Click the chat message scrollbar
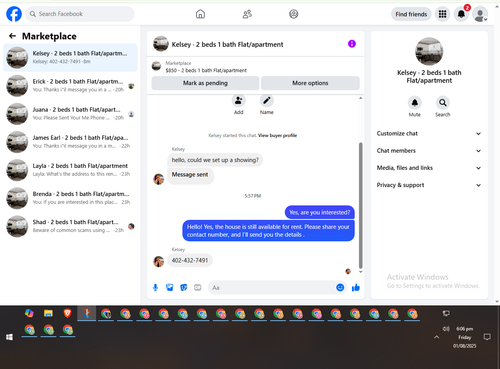This screenshot has width=500, height=369. [360, 205]
